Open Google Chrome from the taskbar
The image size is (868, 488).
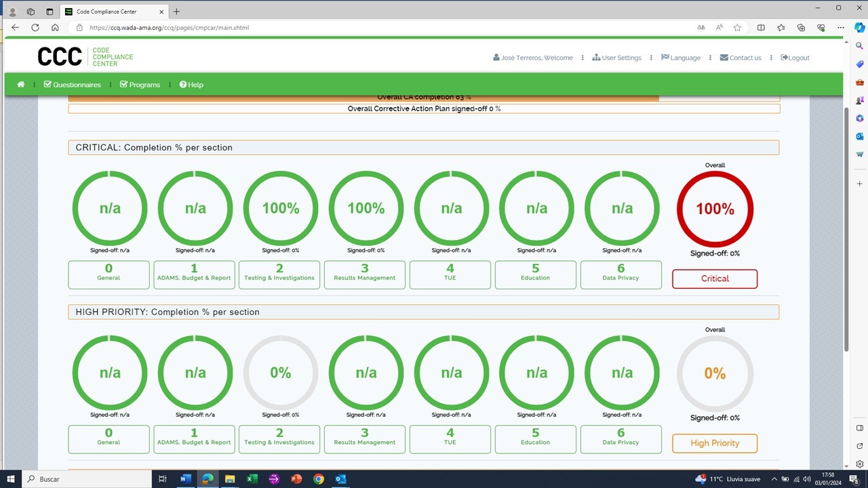point(319,479)
